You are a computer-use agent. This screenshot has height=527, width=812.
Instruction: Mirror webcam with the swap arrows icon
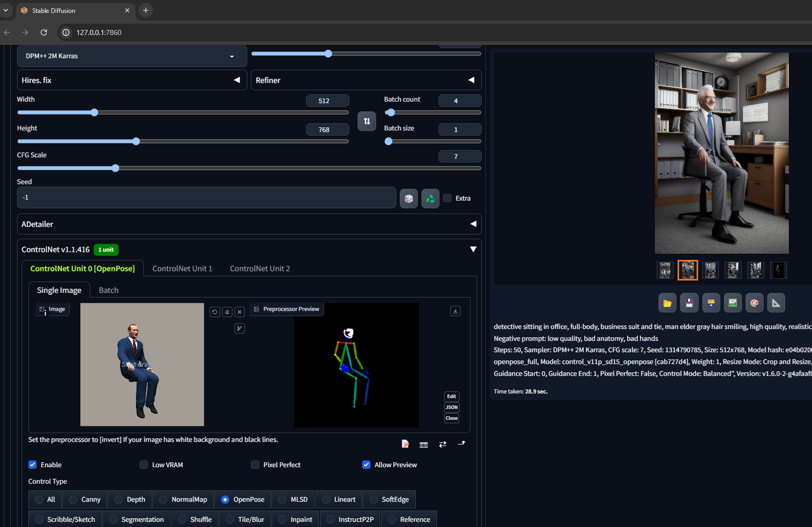[443, 444]
